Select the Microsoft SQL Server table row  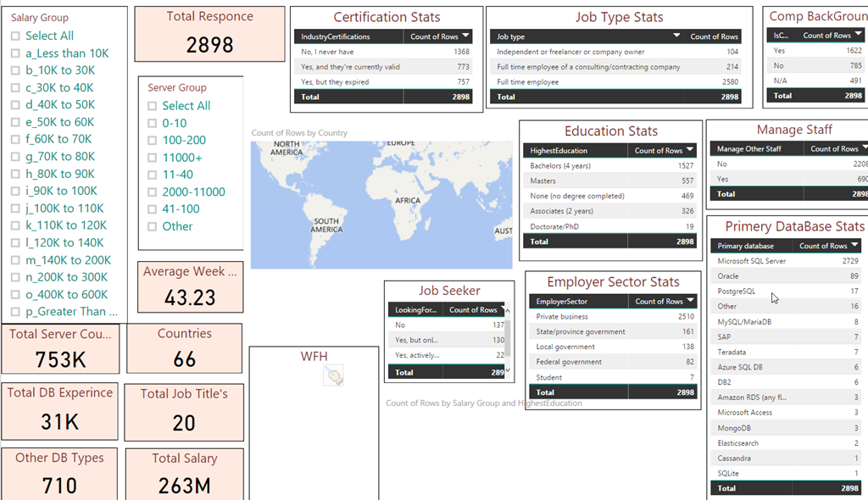(752, 261)
